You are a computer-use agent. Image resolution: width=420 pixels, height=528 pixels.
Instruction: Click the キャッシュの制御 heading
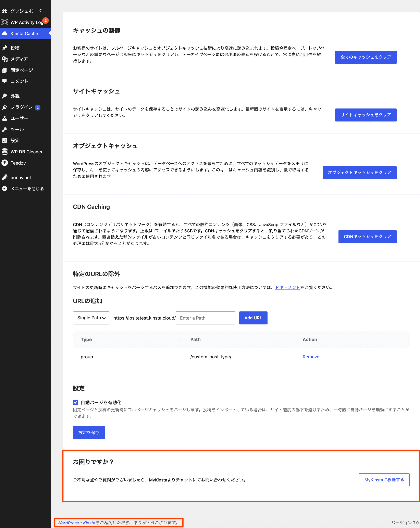97,30
